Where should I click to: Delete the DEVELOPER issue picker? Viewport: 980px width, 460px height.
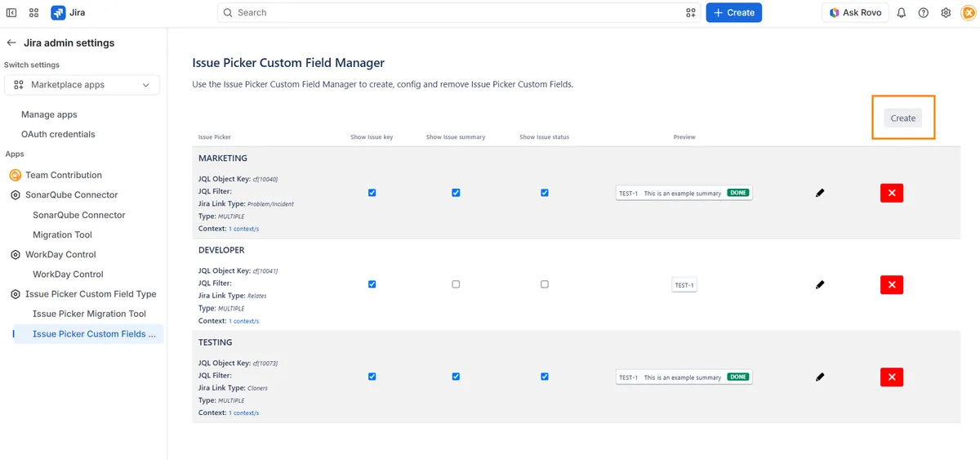coord(892,285)
